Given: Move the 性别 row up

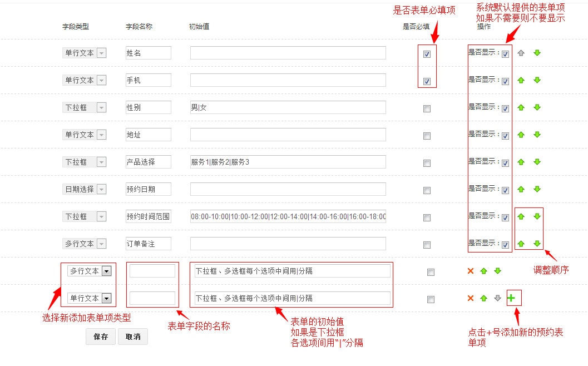Looking at the screenshot, I should 521,107.
